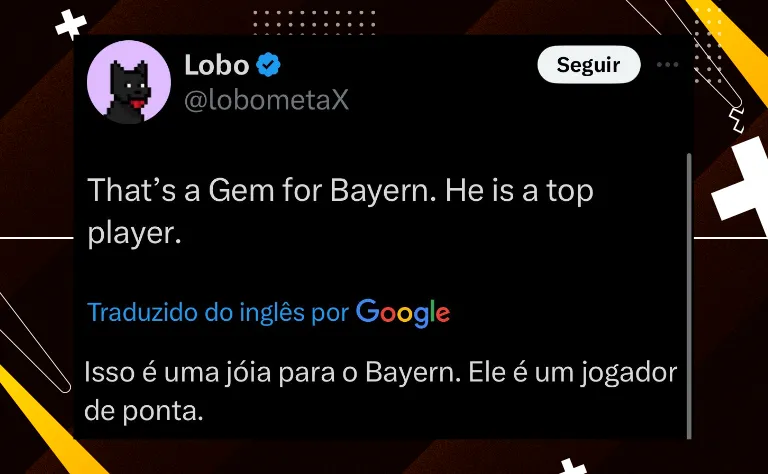Follow the account with the Seguir button

coord(589,65)
